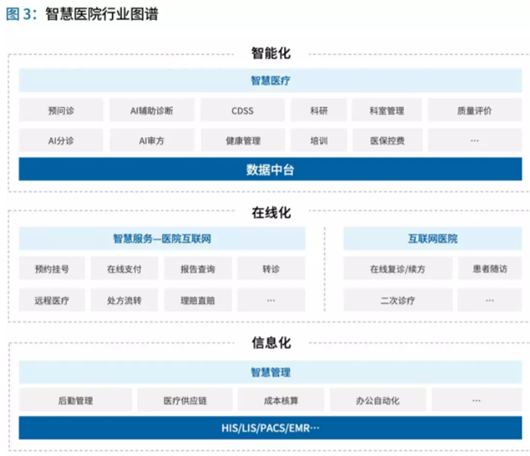Click the 二次诊疗 box

click(x=398, y=300)
